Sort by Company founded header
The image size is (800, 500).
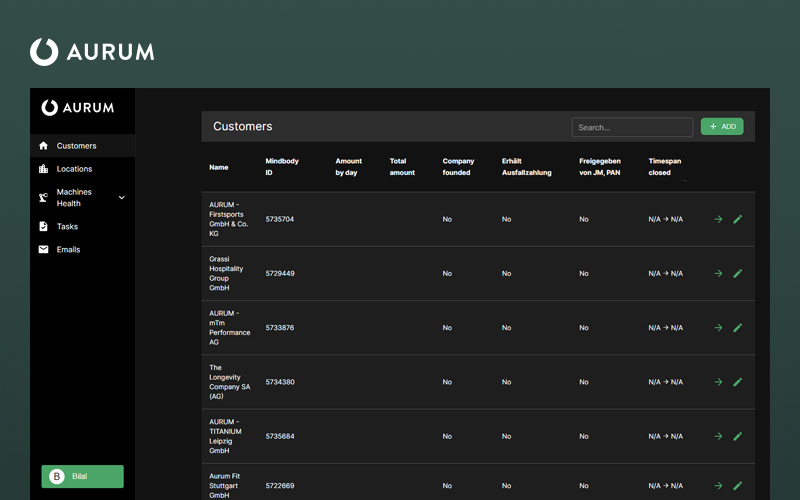coord(458,167)
